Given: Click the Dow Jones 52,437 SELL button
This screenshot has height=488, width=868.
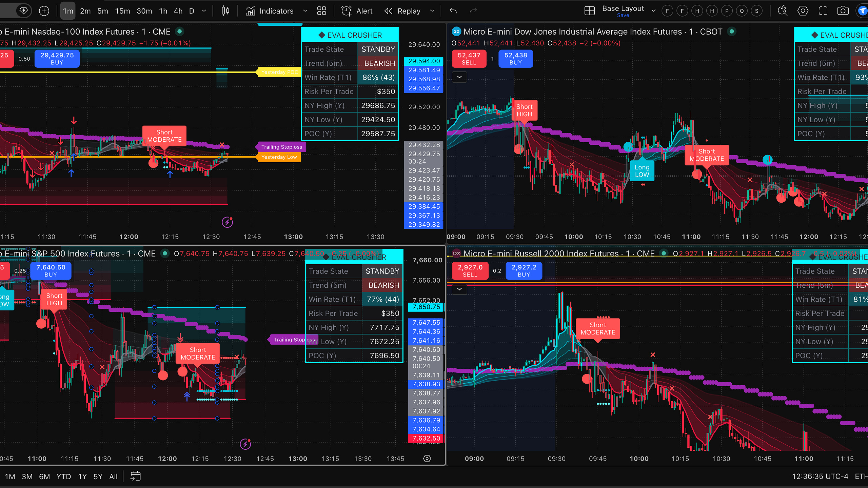Looking at the screenshot, I should pyautogui.click(x=469, y=58).
